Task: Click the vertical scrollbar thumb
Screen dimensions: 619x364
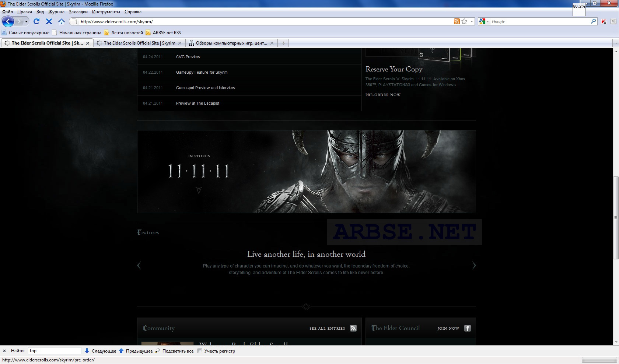Action: coord(616,217)
